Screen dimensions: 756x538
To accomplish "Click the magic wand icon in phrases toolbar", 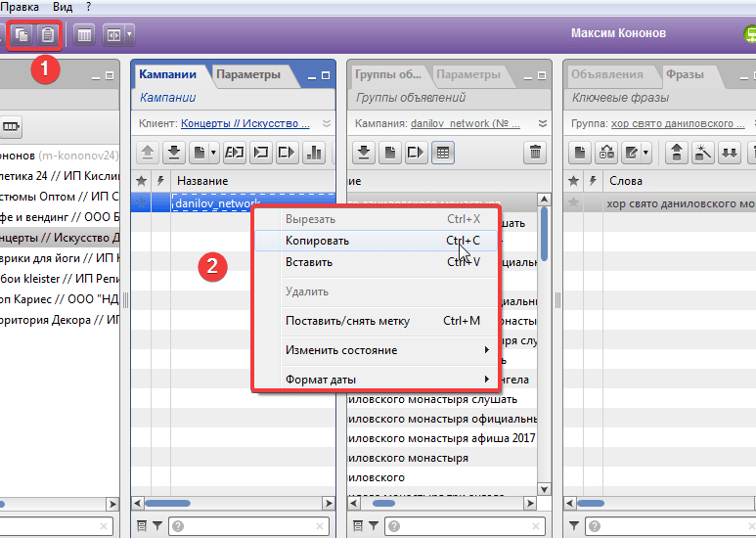I will 702,153.
